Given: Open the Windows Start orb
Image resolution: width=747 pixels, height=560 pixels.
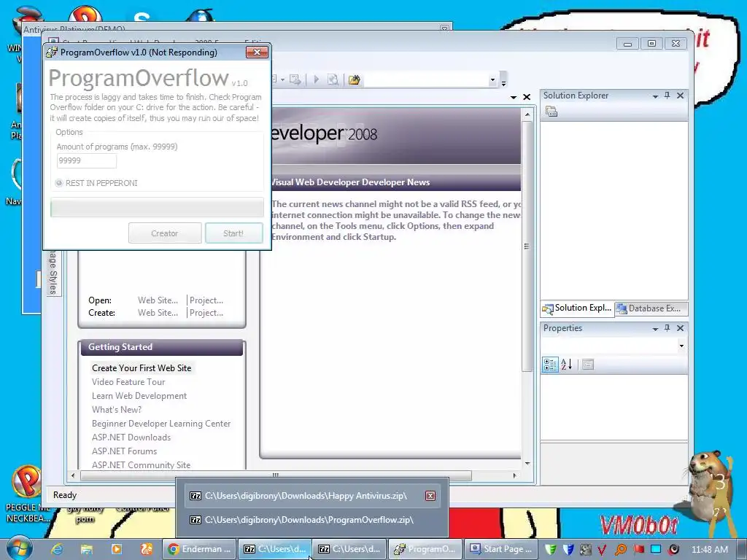Looking at the screenshot, I should [x=19, y=548].
